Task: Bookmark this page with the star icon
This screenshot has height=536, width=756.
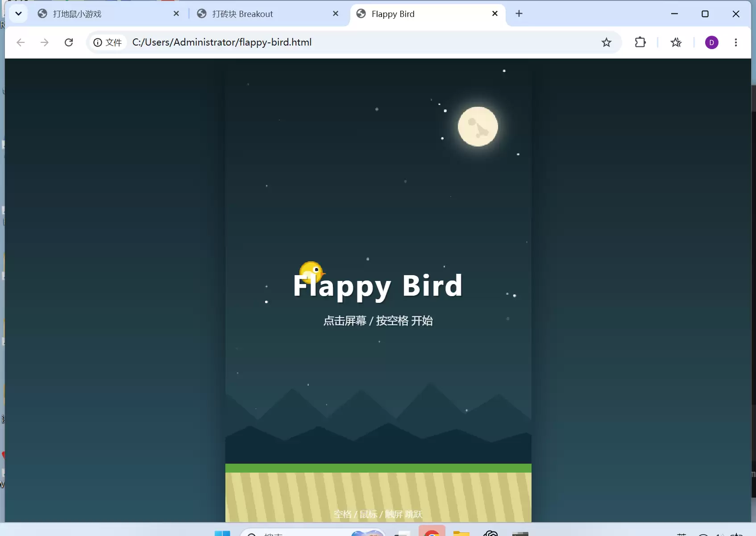Action: click(606, 42)
